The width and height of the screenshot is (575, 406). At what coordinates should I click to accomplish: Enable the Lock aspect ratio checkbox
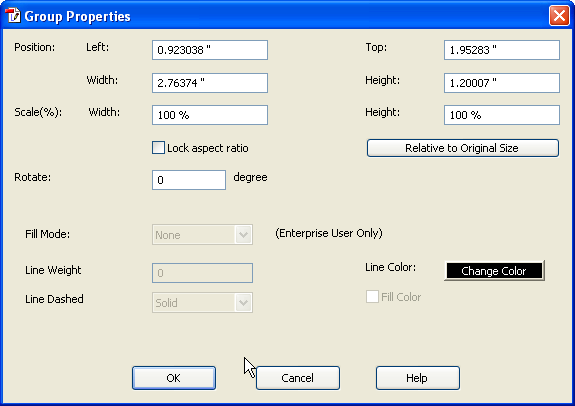158,148
